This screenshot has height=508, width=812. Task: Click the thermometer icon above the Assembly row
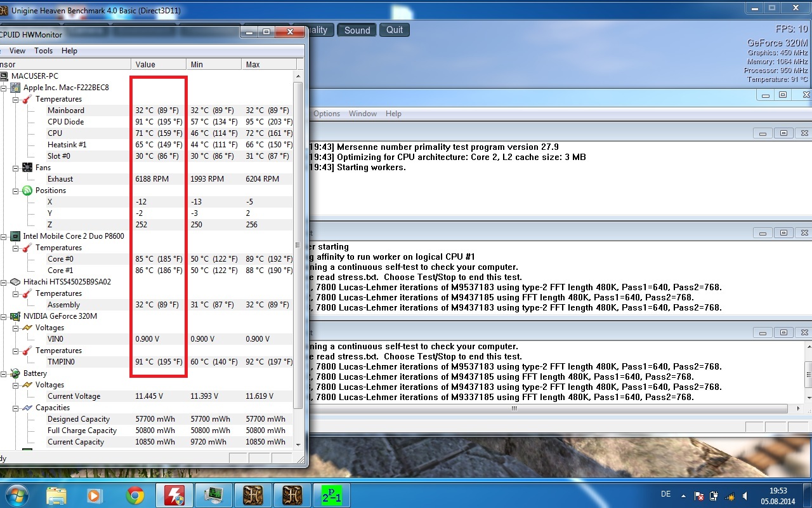pyautogui.click(x=27, y=293)
